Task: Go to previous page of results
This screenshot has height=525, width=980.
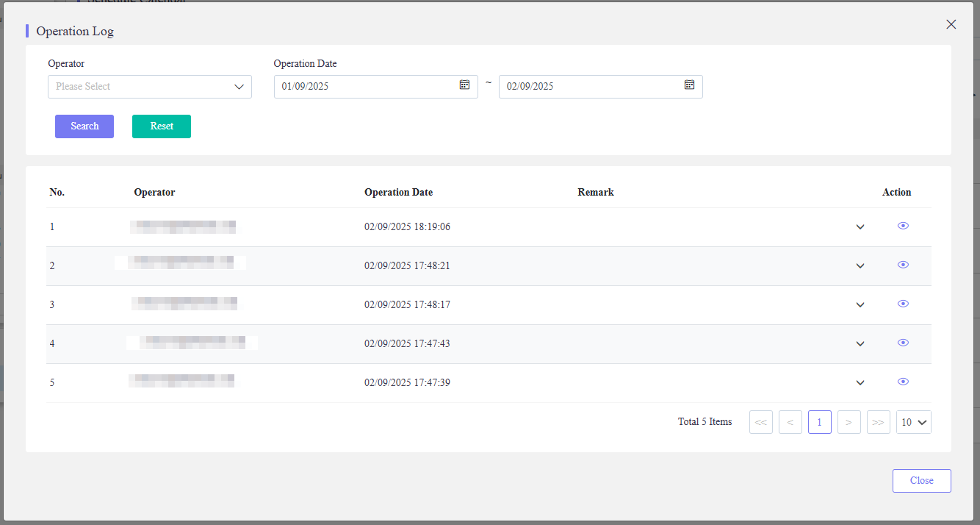Action: click(790, 422)
